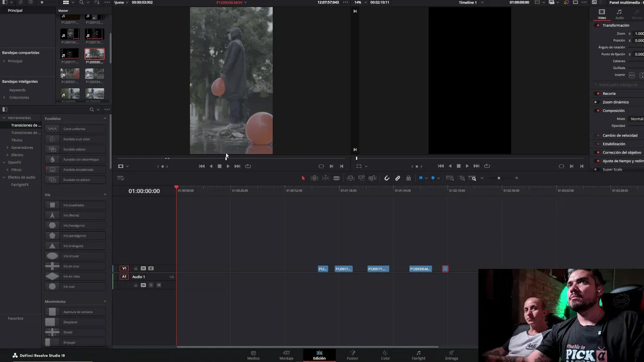
Task: Open the Montaje page tab
Action: pyautogui.click(x=286, y=355)
